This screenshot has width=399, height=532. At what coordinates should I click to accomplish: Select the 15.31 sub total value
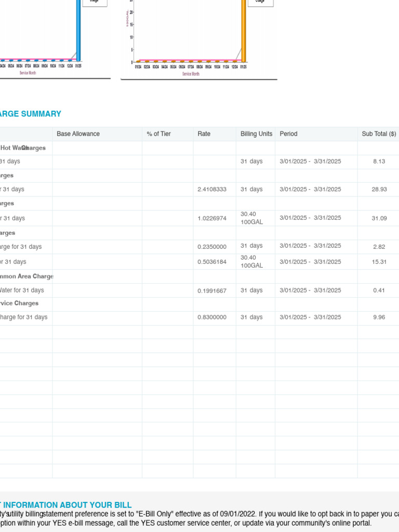click(x=379, y=262)
